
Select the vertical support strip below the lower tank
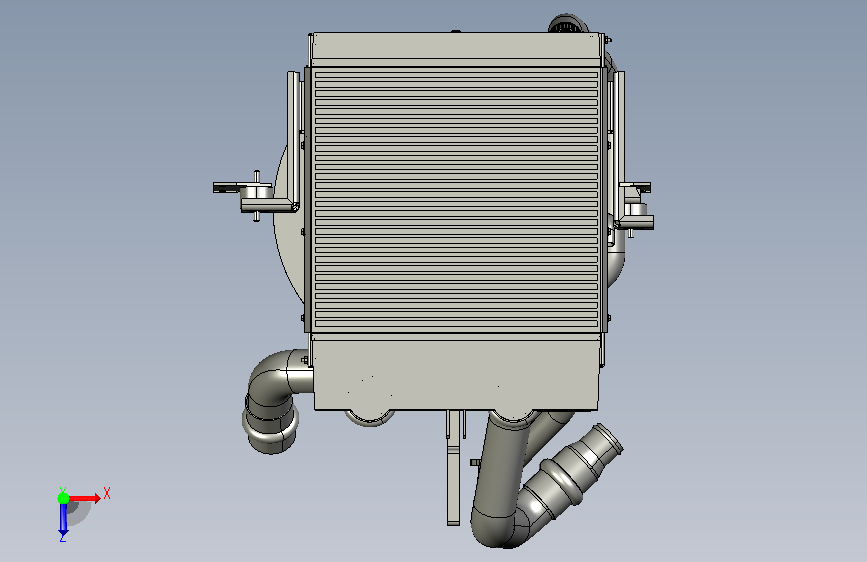tap(453, 468)
